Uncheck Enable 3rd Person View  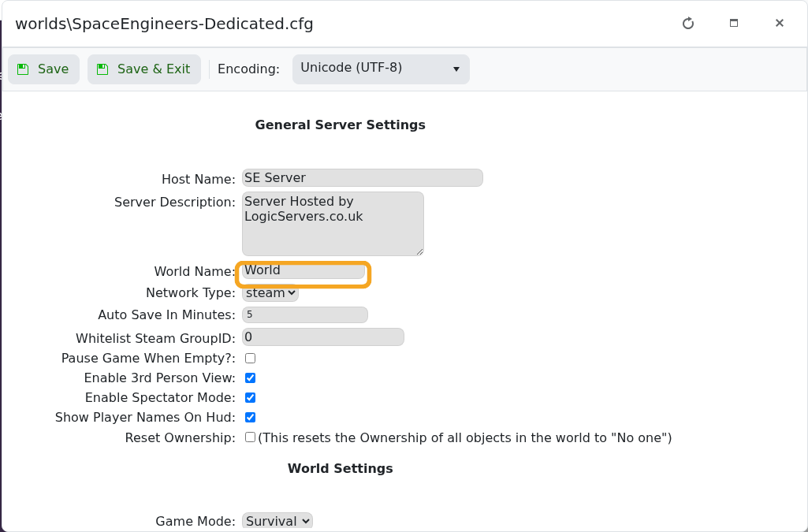click(251, 378)
